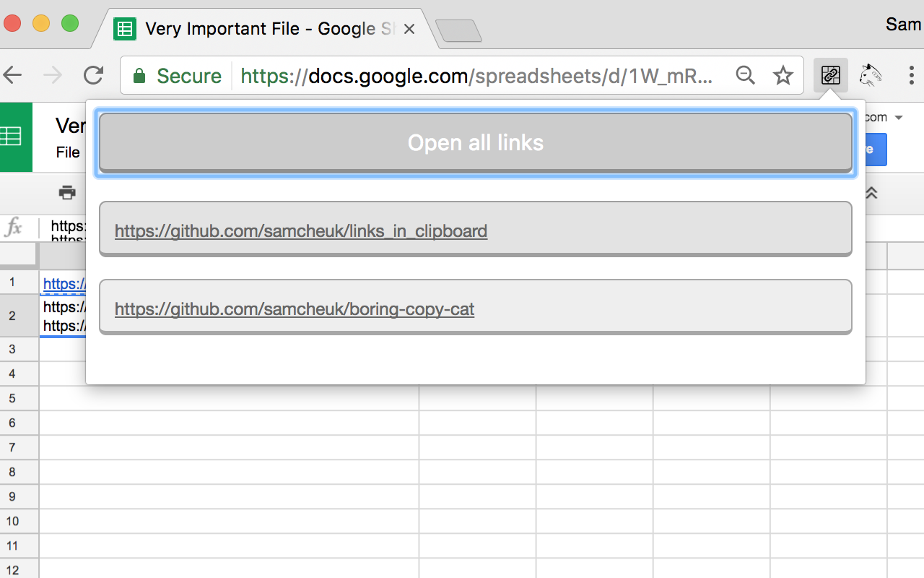Image resolution: width=924 pixels, height=578 pixels.
Task: Select row header 3
Action: point(12,349)
